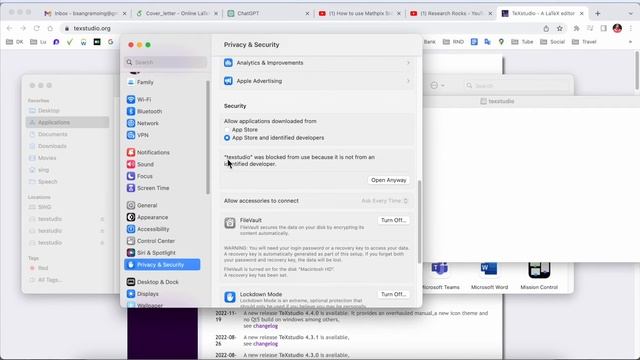Expand Analytics & Improvements settings
This screenshot has width=640, height=360.
(x=317, y=63)
